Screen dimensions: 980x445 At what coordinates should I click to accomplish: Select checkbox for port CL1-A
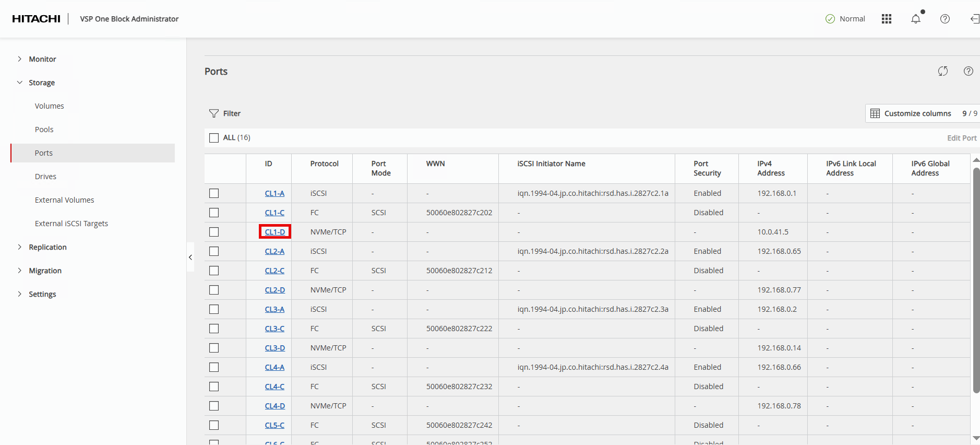(214, 193)
